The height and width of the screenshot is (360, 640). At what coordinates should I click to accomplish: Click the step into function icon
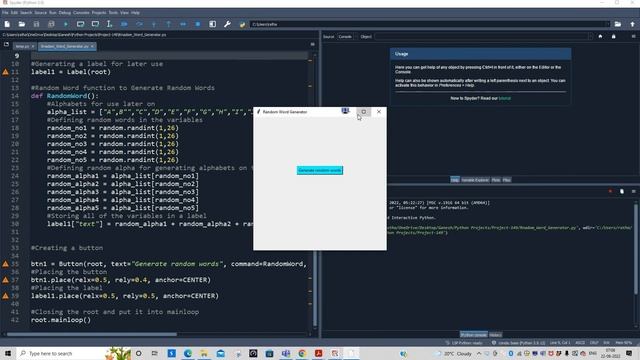pos(154,24)
